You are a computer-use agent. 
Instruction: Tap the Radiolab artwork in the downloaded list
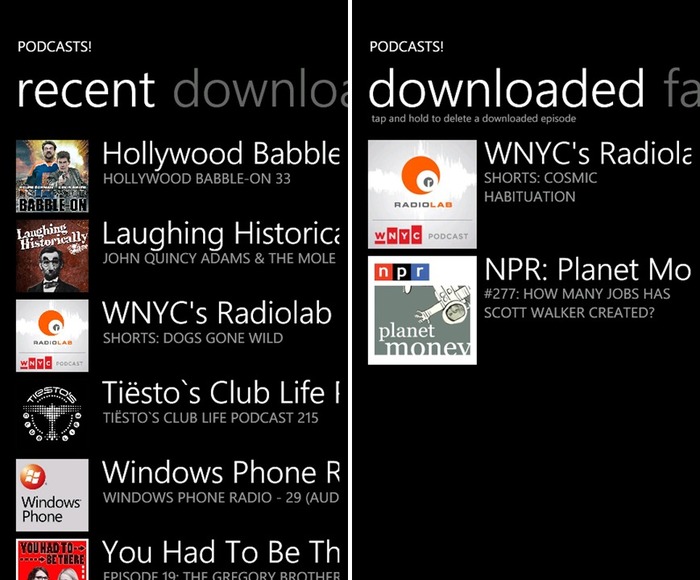422,194
